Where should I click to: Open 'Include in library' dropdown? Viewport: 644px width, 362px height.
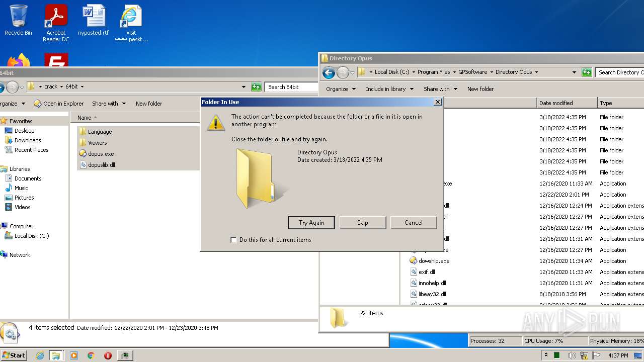coord(389,89)
